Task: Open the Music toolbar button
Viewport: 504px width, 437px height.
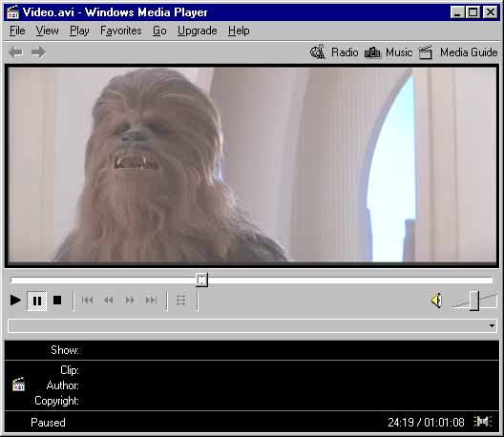Action: [x=388, y=52]
